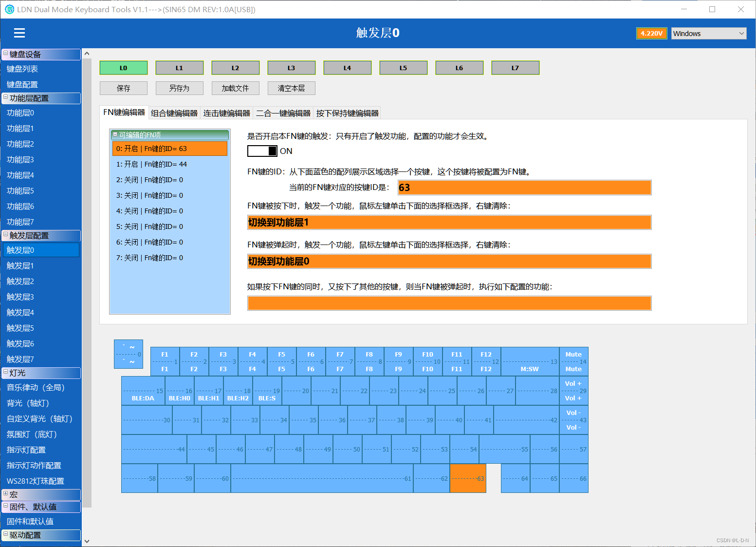Select the spacebar key 61 on layout

pos(322,478)
